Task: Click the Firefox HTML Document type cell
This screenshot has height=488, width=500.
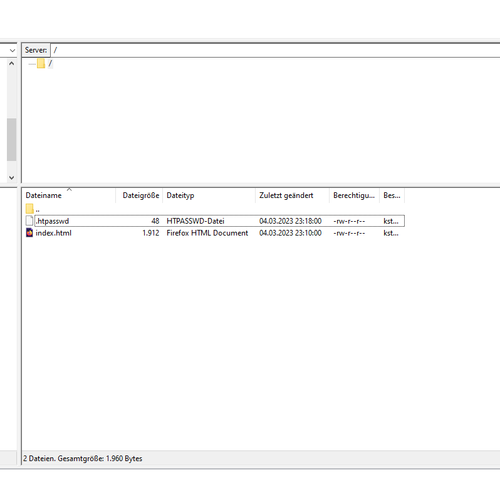Action: point(207,233)
